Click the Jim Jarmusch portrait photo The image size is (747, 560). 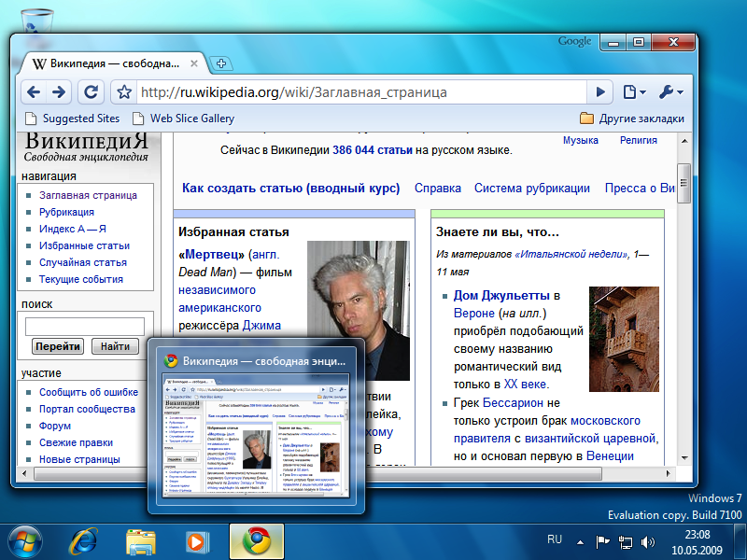(x=359, y=311)
